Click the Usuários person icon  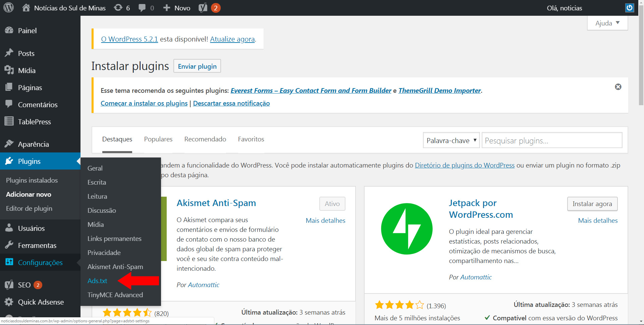(9, 228)
